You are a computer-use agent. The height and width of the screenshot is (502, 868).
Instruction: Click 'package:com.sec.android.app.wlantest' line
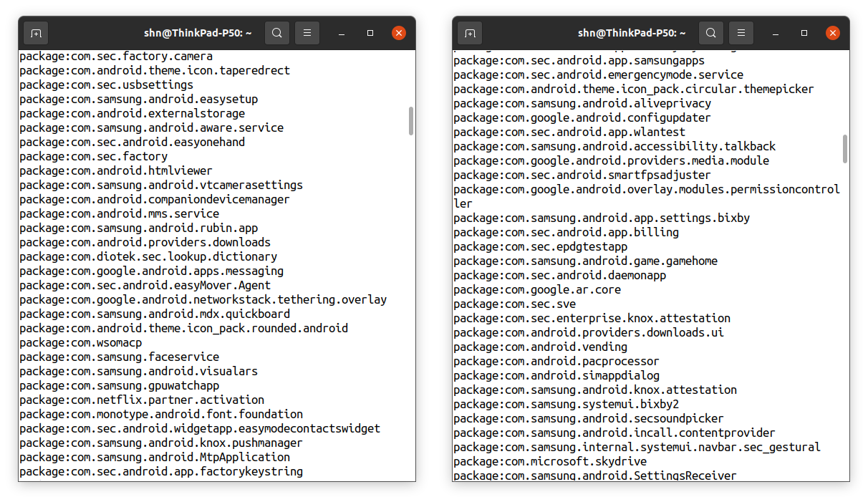click(x=569, y=132)
